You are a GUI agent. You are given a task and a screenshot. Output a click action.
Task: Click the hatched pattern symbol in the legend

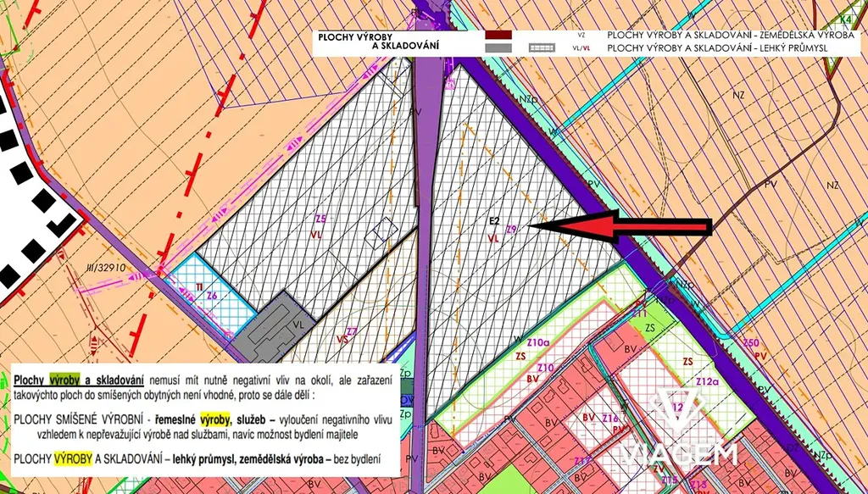pyautogui.click(x=542, y=48)
